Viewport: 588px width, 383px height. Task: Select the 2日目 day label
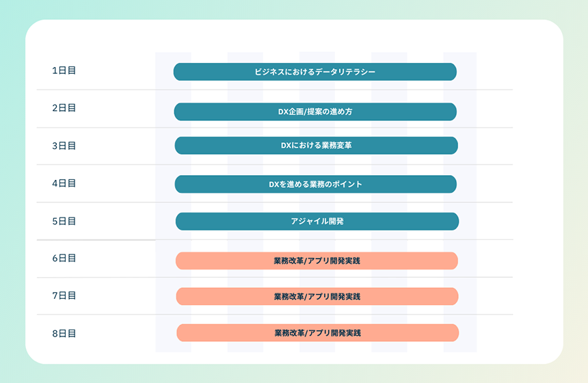[x=64, y=108]
